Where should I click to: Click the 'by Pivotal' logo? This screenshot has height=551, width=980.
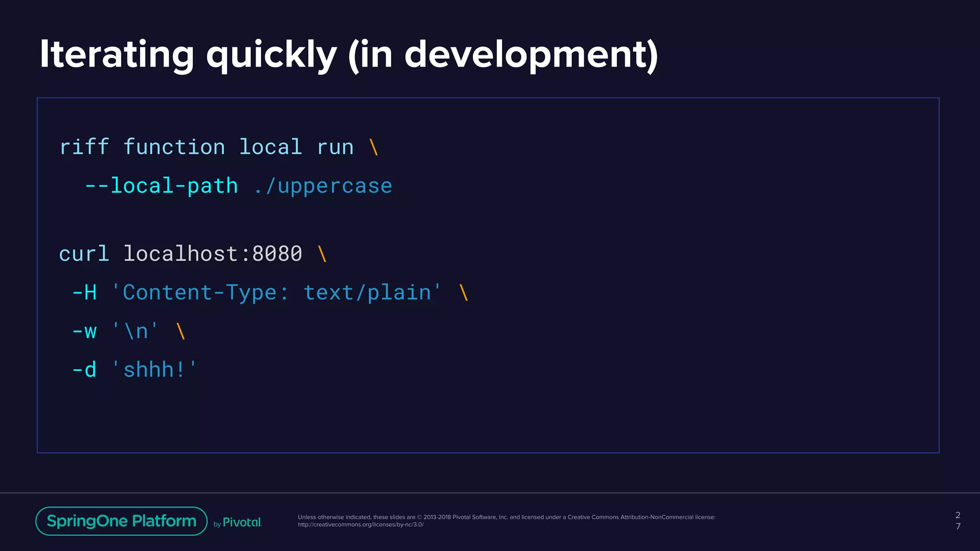tap(238, 522)
